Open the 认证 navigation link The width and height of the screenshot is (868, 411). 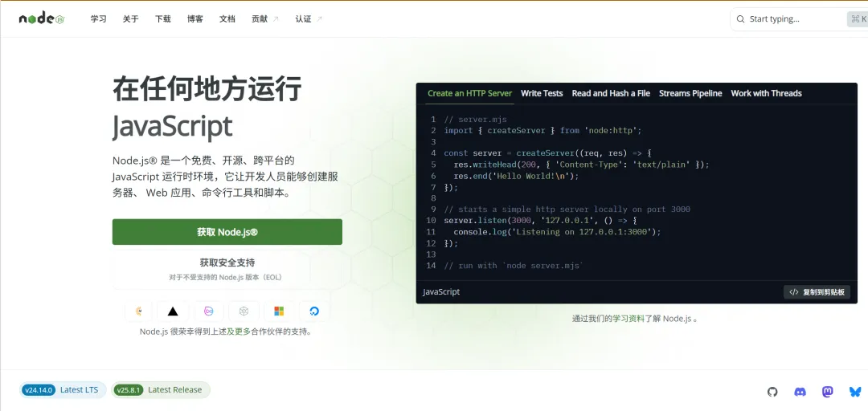309,18
